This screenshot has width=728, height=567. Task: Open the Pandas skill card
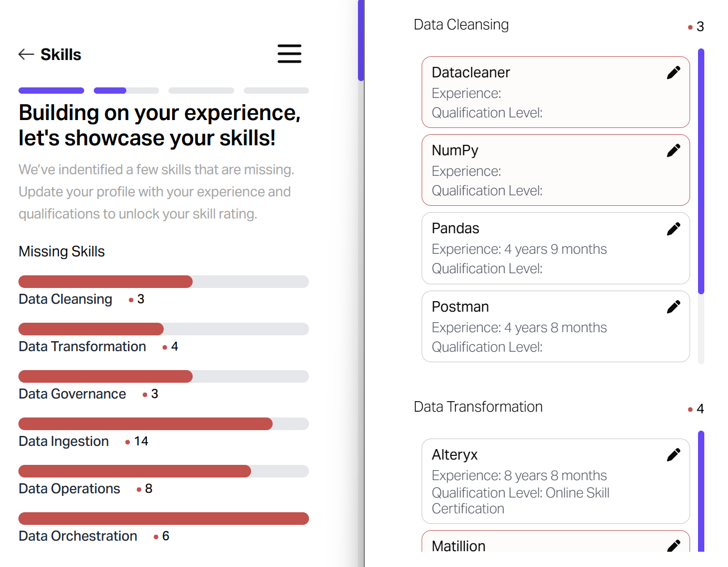556,248
